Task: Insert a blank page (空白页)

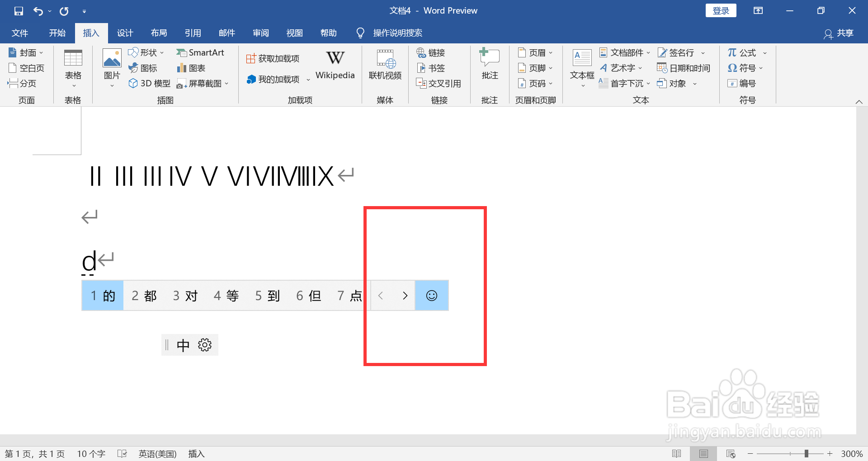Action: coord(26,68)
